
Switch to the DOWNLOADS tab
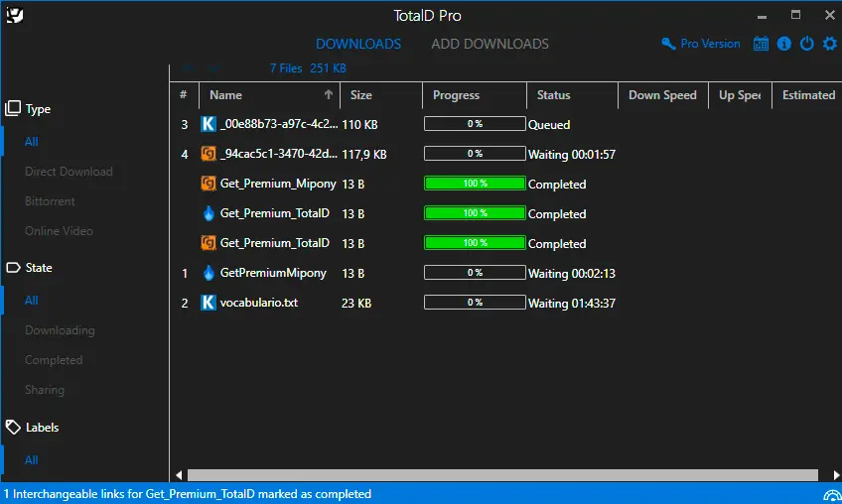point(358,44)
